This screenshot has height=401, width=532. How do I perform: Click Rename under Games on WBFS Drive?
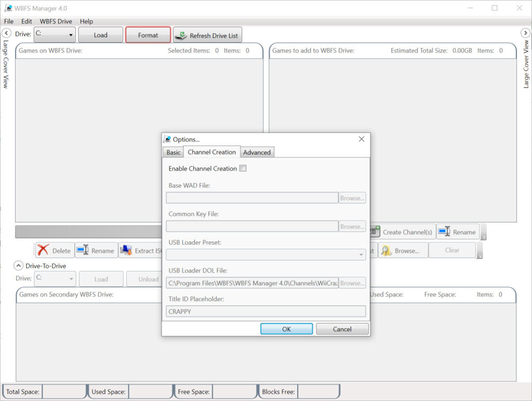(96, 251)
